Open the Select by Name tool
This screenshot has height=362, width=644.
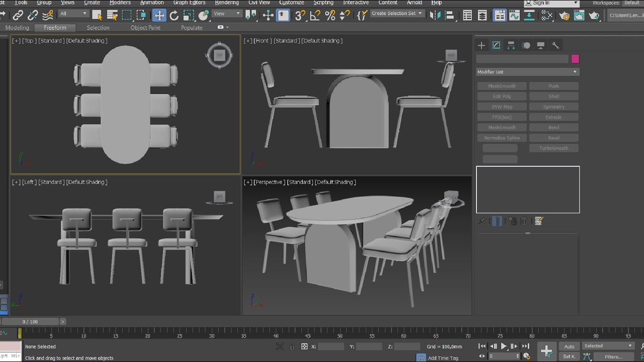coord(112,16)
